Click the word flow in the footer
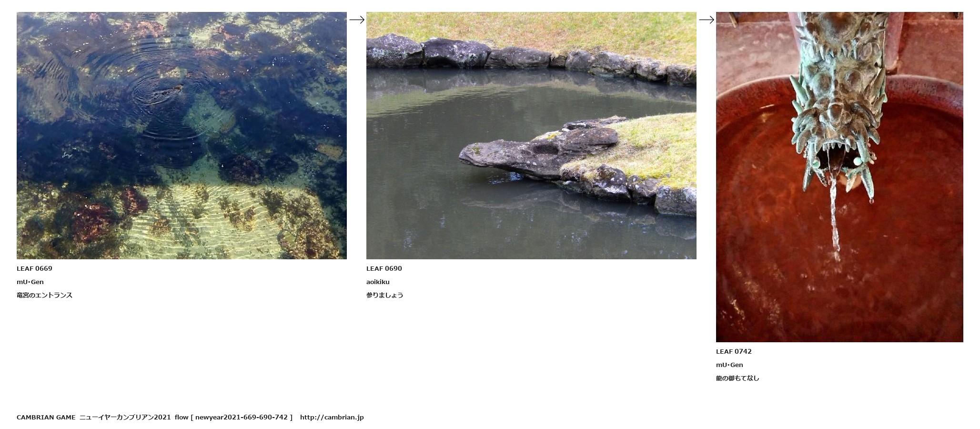The image size is (980, 429). click(182, 417)
